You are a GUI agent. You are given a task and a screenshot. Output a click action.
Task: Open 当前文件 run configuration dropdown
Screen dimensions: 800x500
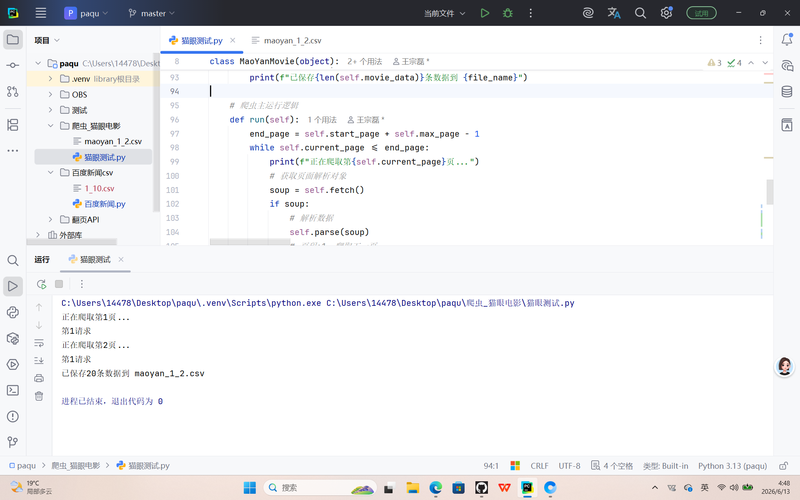[x=444, y=13]
